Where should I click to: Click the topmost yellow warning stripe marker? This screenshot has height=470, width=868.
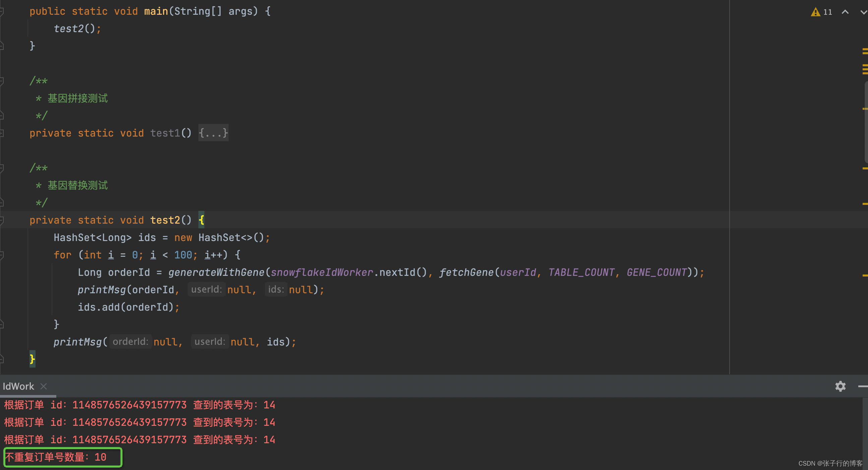pos(865,50)
